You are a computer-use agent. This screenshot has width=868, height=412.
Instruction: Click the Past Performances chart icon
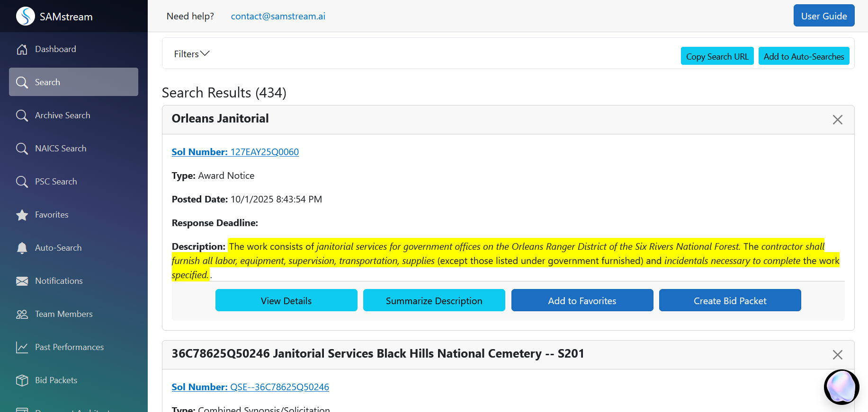(x=22, y=347)
